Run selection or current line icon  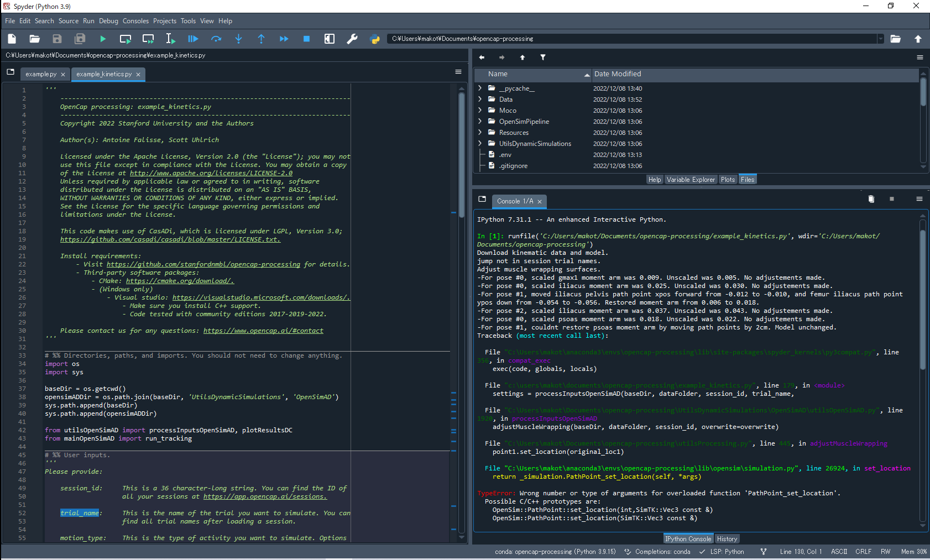pyautogui.click(x=170, y=39)
